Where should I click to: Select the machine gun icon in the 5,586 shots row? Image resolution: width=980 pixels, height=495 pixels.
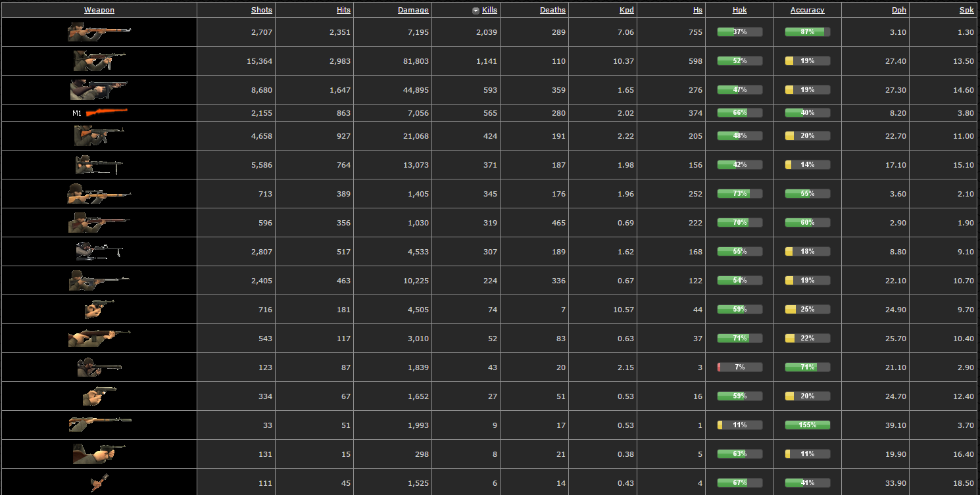click(99, 164)
